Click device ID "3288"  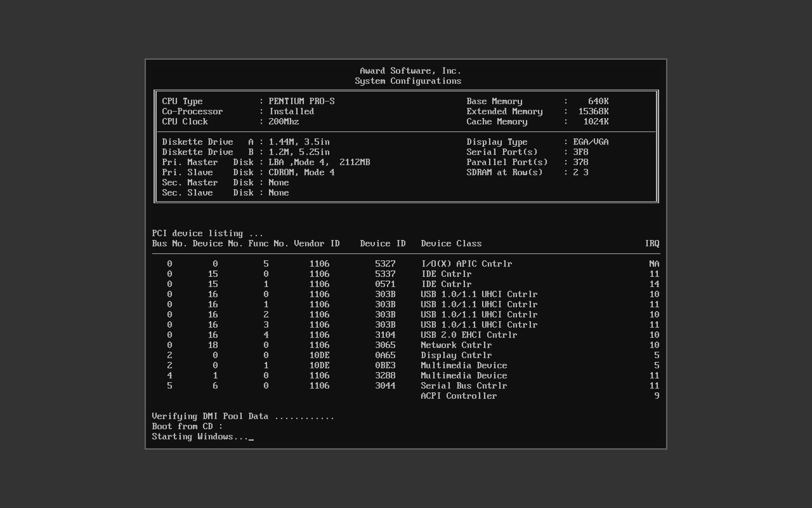[385, 376]
